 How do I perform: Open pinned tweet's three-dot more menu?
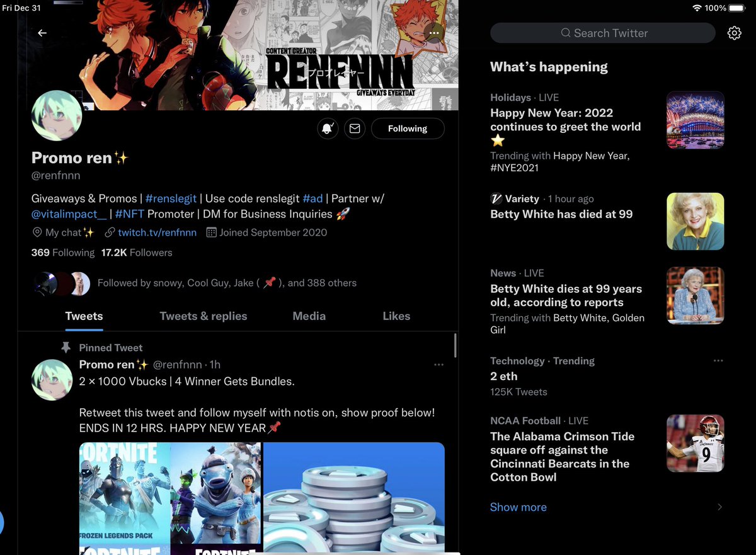tap(438, 365)
